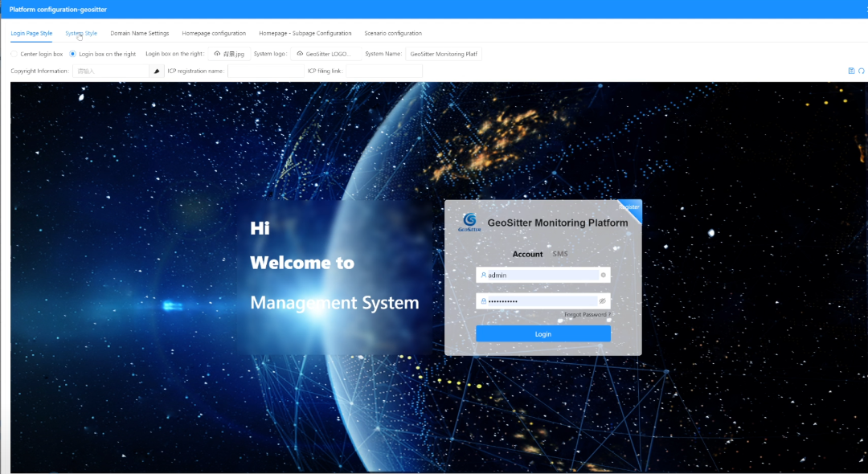Toggle password visibility eye icon

pos(603,301)
